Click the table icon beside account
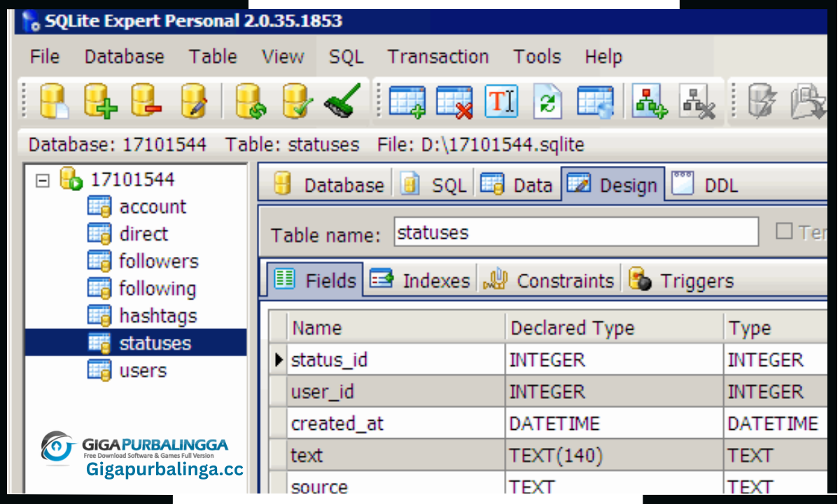This screenshot has height=504, width=840. pyautogui.click(x=99, y=206)
